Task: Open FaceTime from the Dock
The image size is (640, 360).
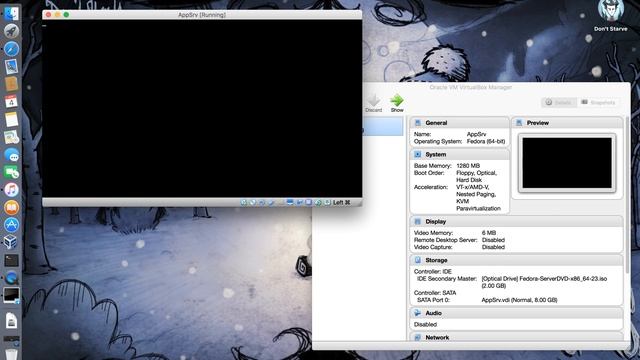Action: [11, 173]
